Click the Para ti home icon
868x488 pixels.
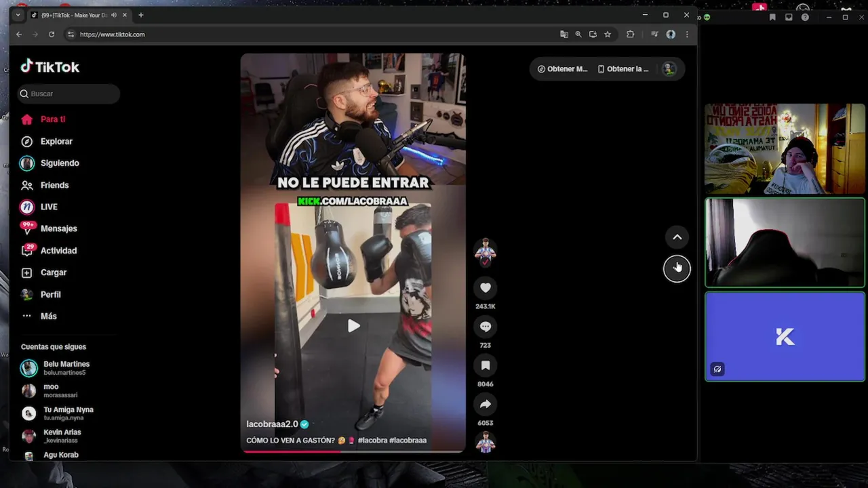coord(27,119)
